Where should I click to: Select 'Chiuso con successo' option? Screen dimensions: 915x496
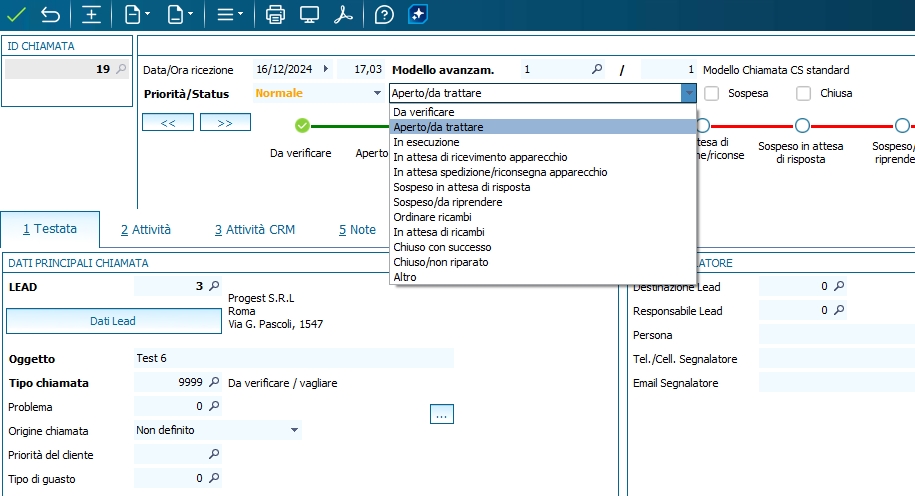point(543,247)
